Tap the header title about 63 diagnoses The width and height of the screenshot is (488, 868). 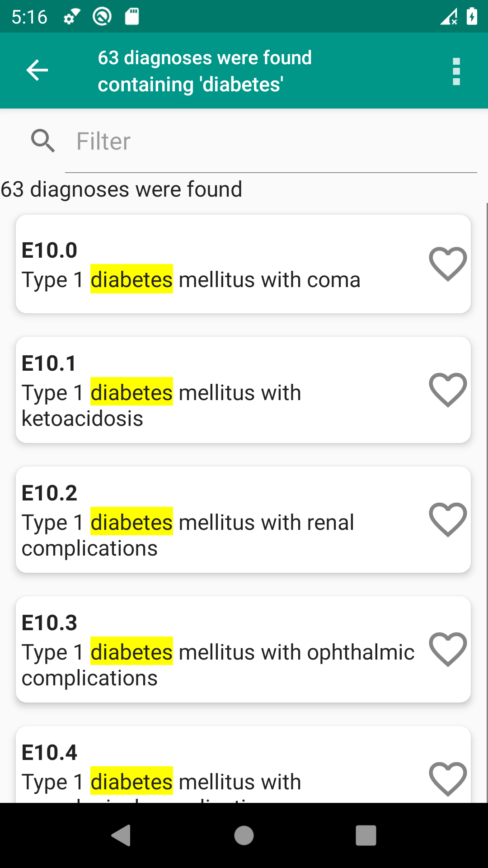(x=205, y=71)
